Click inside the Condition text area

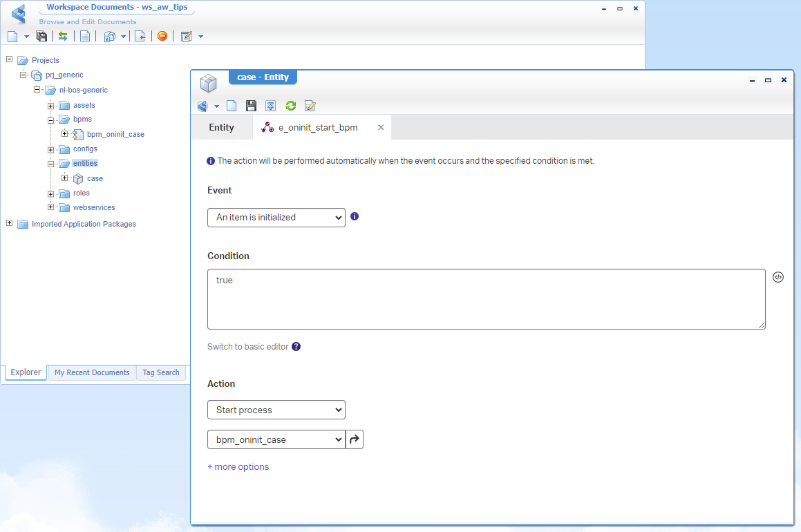tap(486, 299)
